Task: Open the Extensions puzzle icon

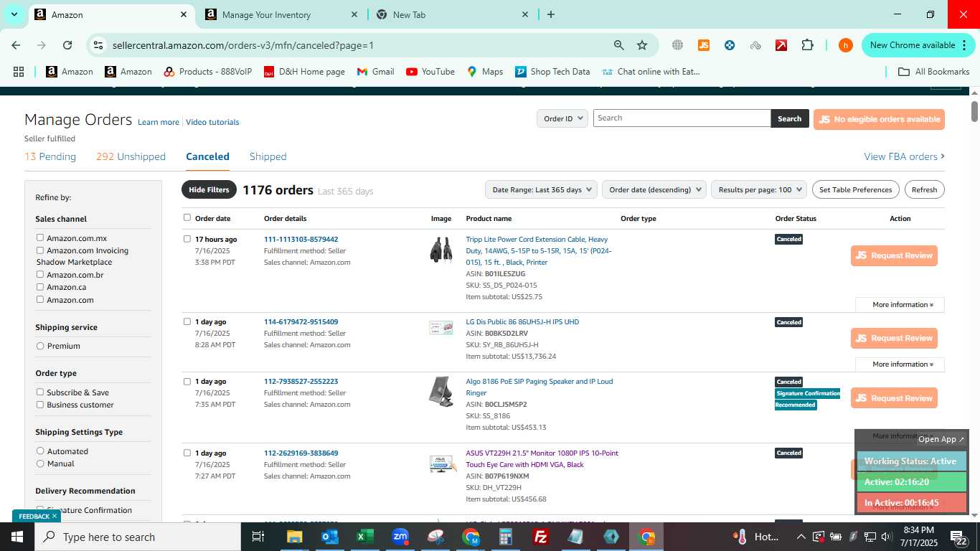Action: (807, 45)
